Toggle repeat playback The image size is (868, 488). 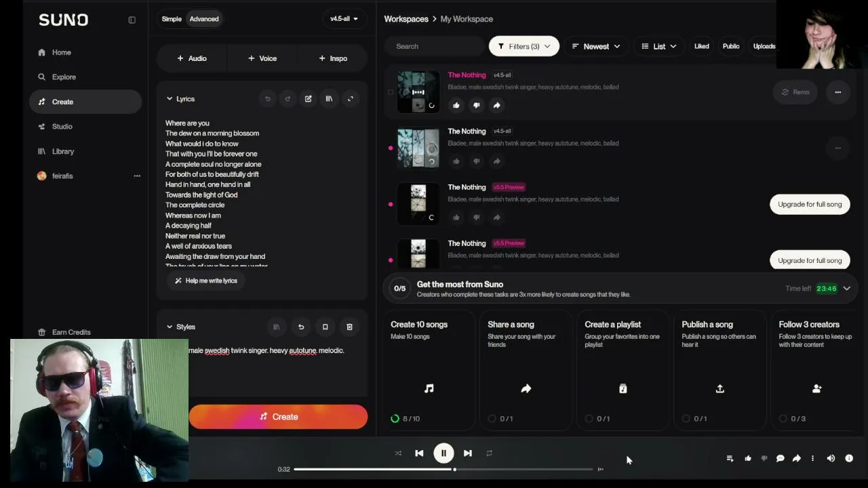(x=489, y=453)
